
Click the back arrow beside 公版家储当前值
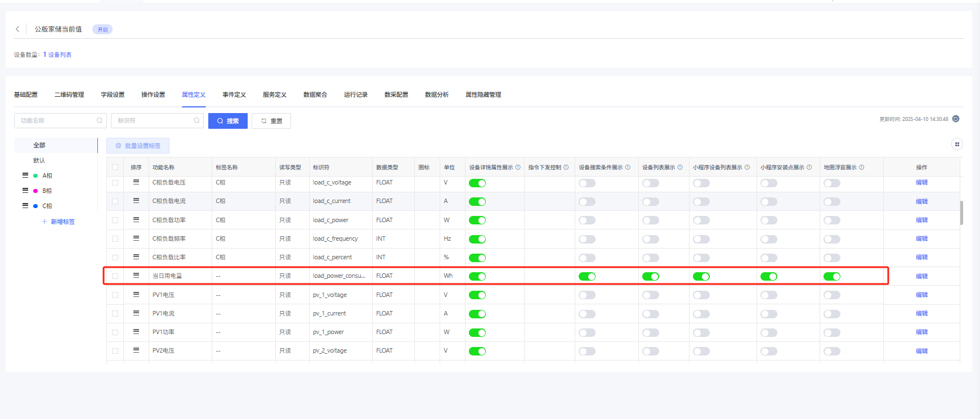17,29
